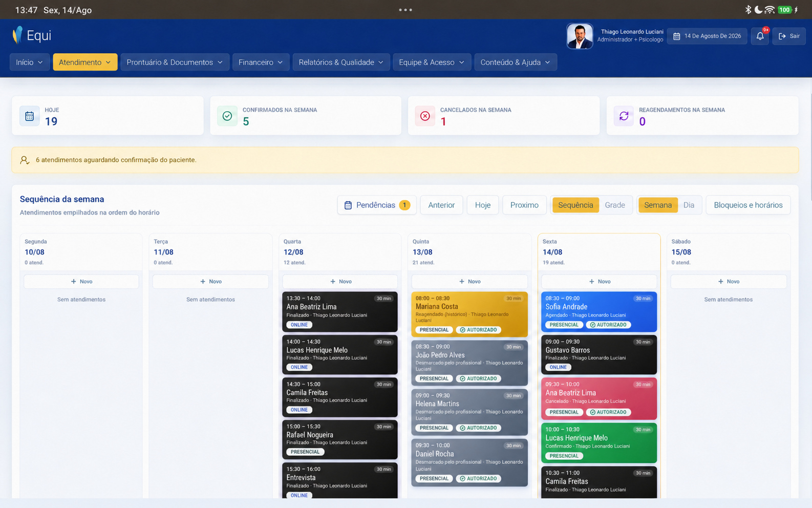Viewport: 812px width, 508px height.
Task: Add Novo appointment on Segunda 10/08
Action: tap(81, 282)
